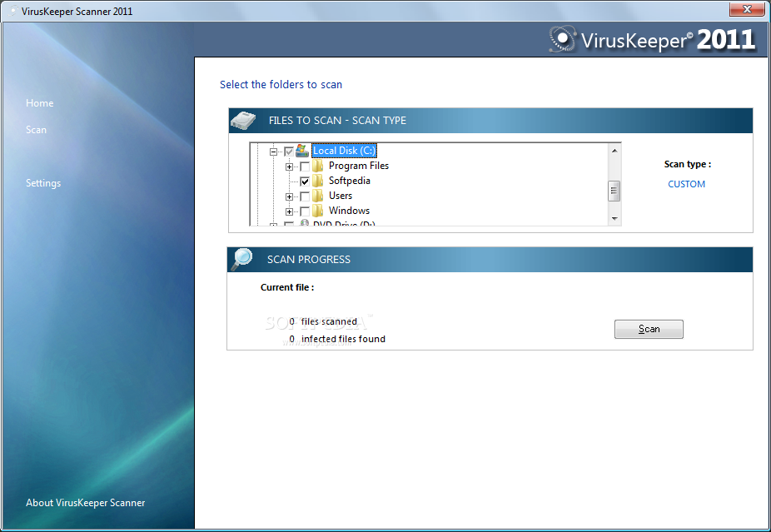Click folder tree scrollbar up arrow

[614, 151]
